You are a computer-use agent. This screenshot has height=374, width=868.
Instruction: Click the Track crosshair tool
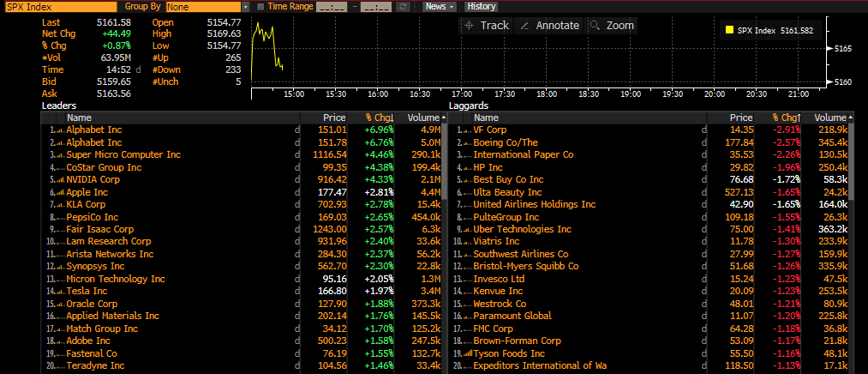[486, 26]
